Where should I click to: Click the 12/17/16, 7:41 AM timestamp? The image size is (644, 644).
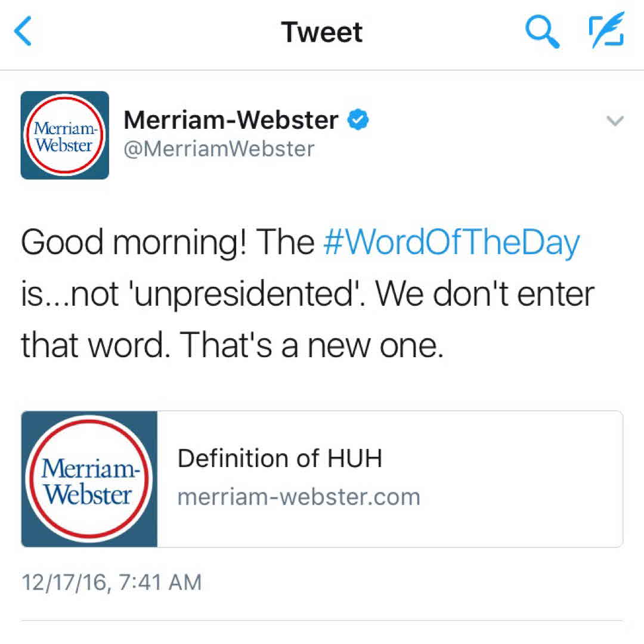tap(112, 582)
